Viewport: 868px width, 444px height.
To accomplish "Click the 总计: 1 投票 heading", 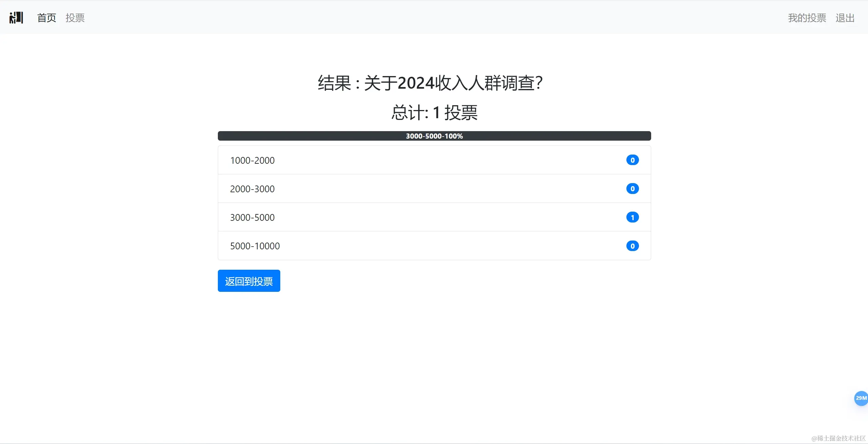I will click(x=434, y=112).
